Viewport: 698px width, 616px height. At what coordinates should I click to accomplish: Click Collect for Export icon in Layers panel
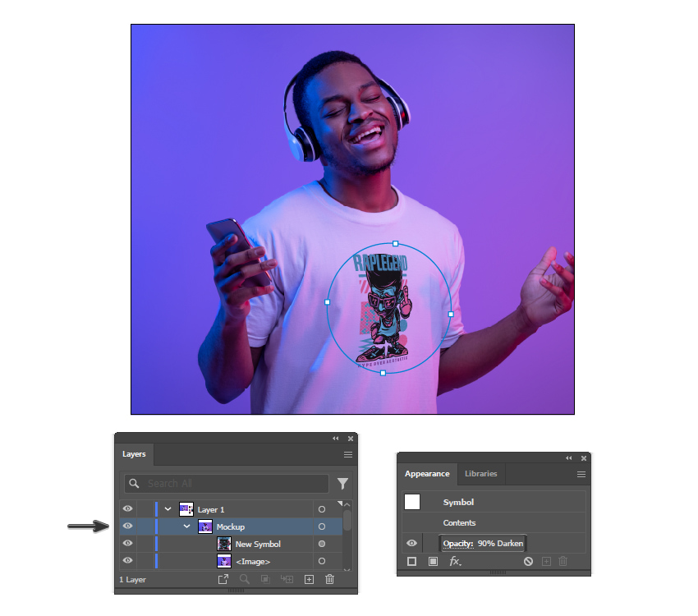[223, 579]
